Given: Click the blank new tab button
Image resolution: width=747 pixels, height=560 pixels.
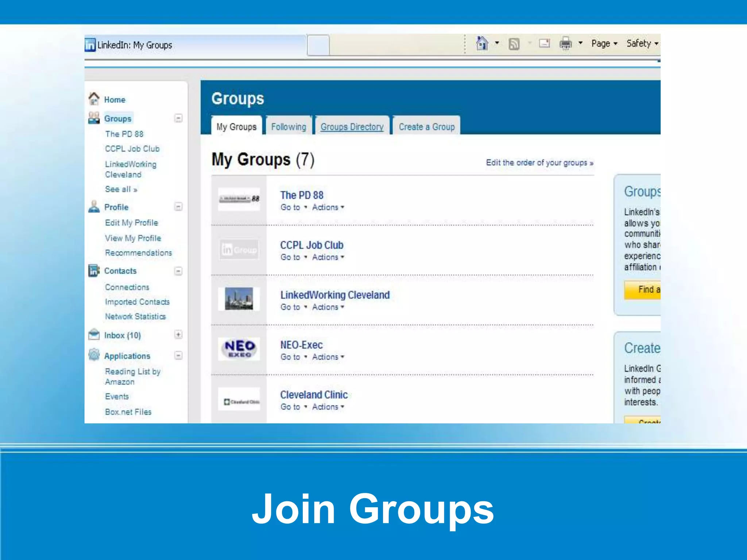Looking at the screenshot, I should point(318,45).
